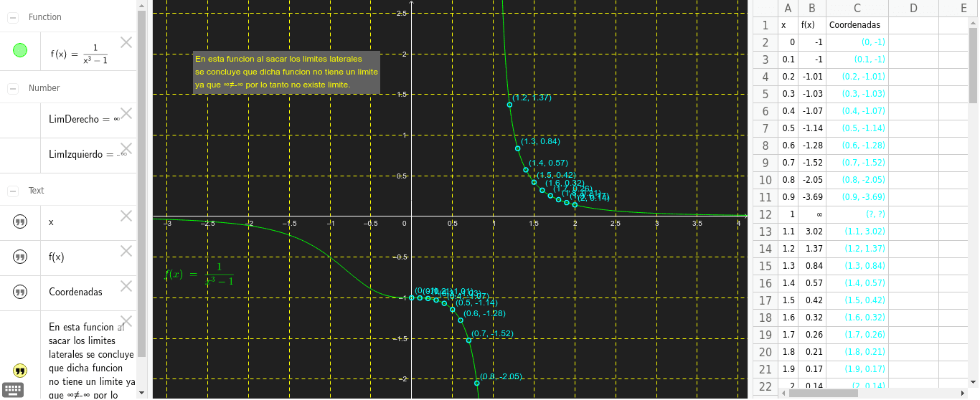Select cell B11 with value -3.69
This screenshot has width=980, height=400.
coord(812,197)
